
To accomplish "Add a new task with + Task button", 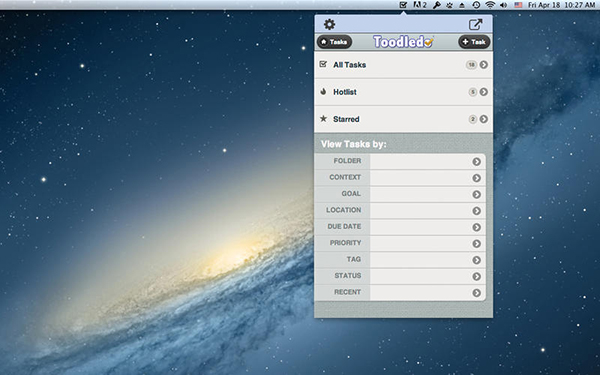I will click(x=474, y=42).
